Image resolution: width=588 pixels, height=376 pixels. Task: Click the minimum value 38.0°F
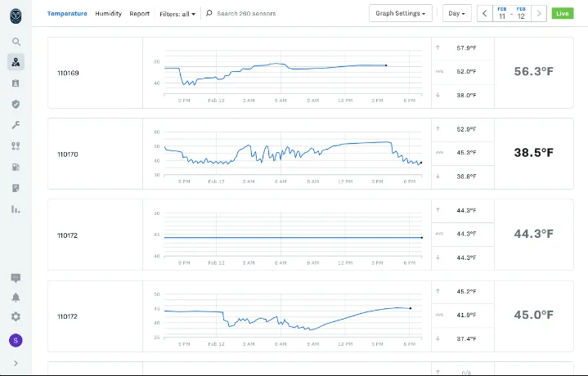coord(466,95)
